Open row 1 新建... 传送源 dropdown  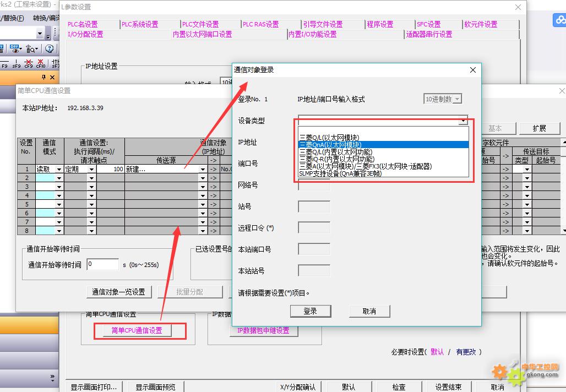pyautogui.click(x=203, y=169)
